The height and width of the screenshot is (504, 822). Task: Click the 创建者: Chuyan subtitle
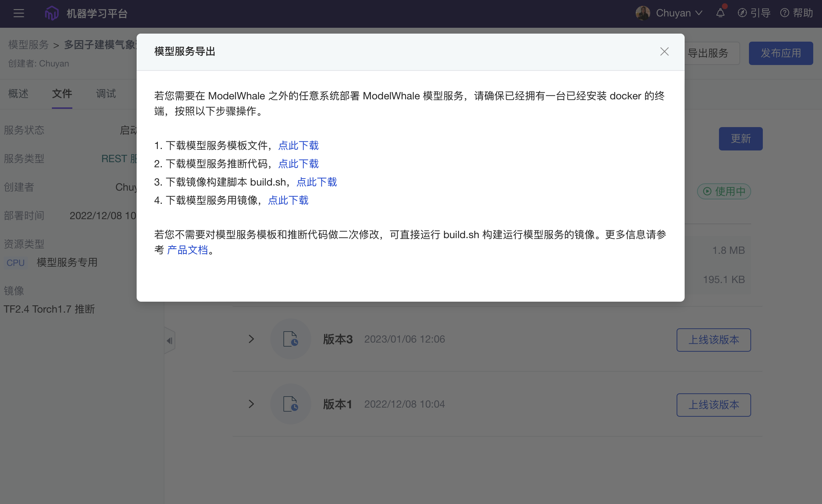[x=39, y=64]
